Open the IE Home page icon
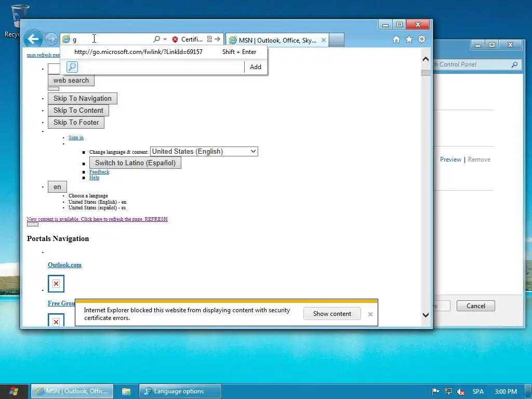 [396, 39]
